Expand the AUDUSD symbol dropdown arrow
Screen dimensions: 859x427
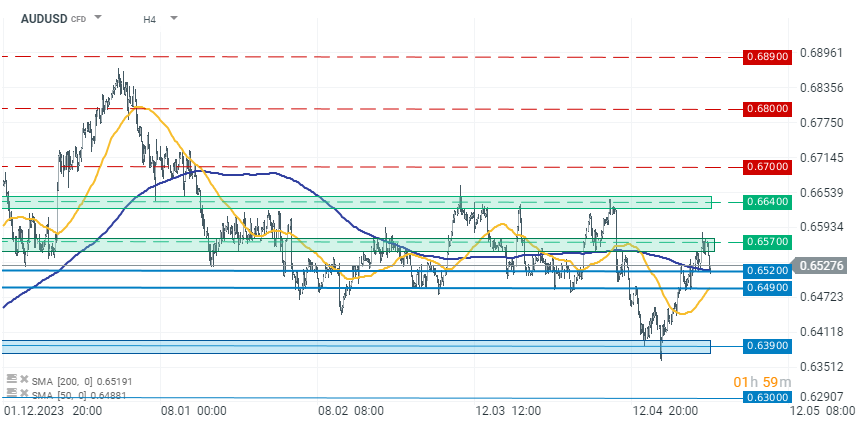98,17
